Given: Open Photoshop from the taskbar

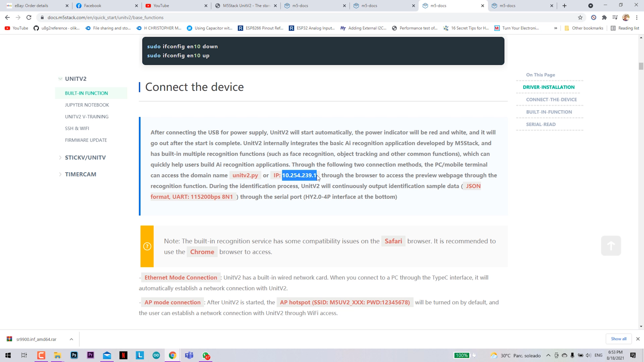Looking at the screenshot, I should [74, 355].
